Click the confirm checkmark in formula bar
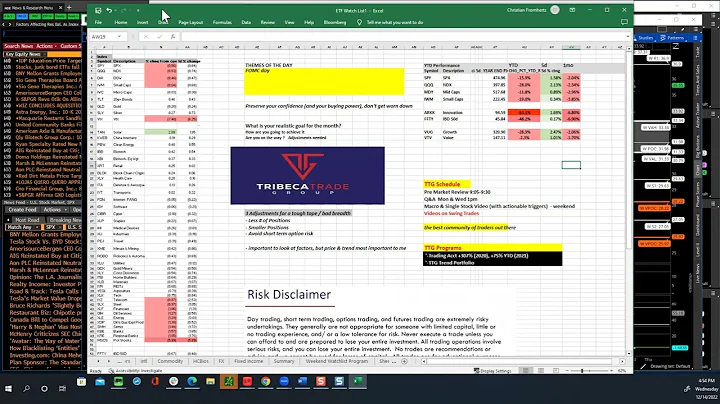The image size is (720, 404). coord(159,37)
